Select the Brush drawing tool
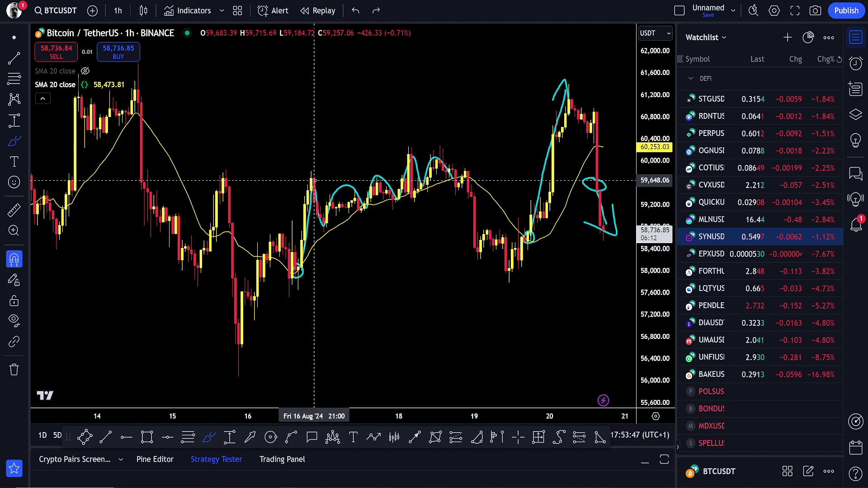 coord(14,141)
